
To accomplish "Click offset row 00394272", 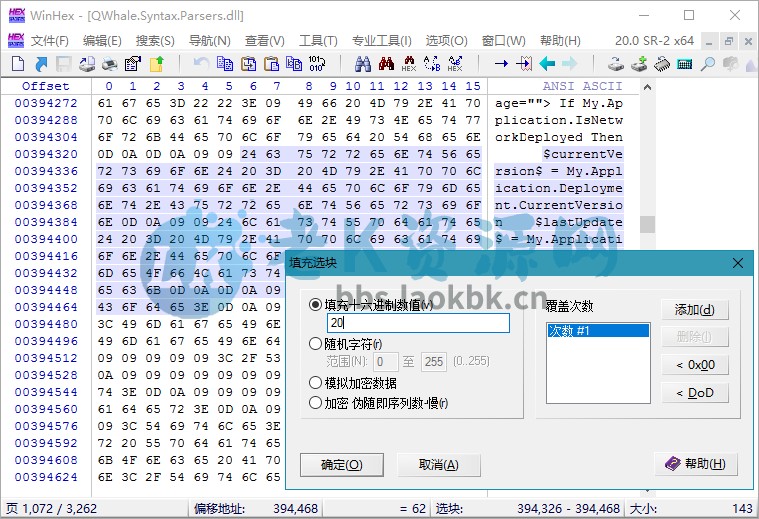I will point(46,103).
